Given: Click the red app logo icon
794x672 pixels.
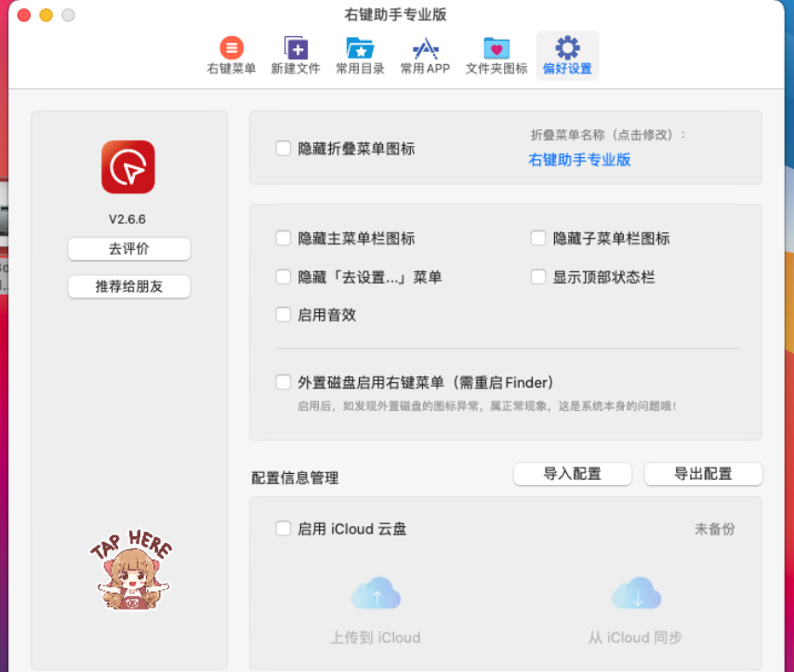Looking at the screenshot, I should [128, 167].
